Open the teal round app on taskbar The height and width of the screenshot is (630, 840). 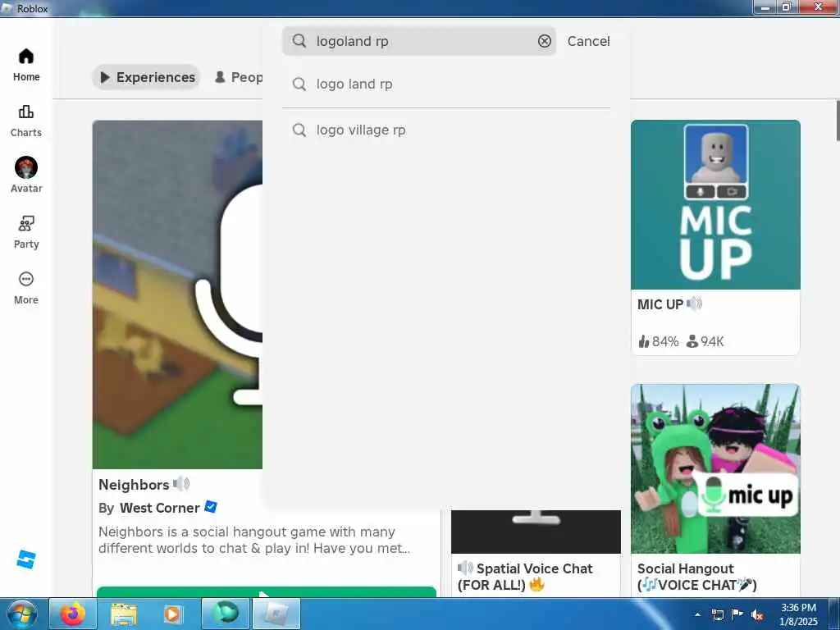tap(225, 614)
